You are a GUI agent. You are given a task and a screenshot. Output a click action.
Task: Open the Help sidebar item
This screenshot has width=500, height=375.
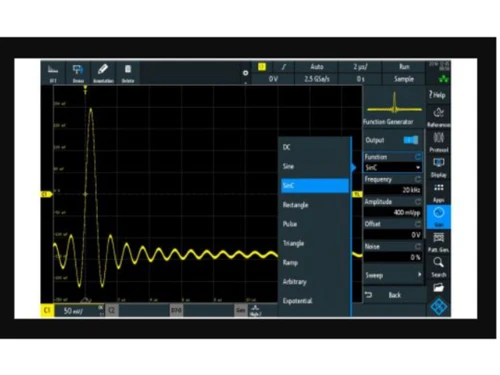click(x=437, y=95)
